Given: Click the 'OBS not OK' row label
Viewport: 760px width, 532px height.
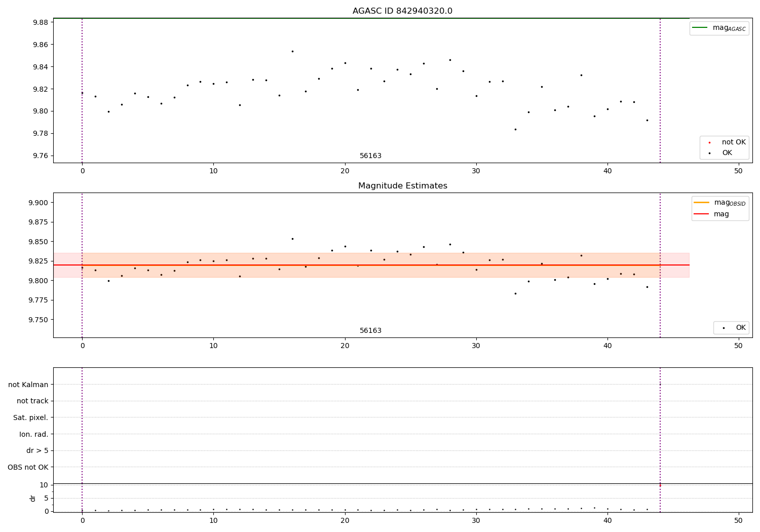Looking at the screenshot, I should click(x=28, y=467).
